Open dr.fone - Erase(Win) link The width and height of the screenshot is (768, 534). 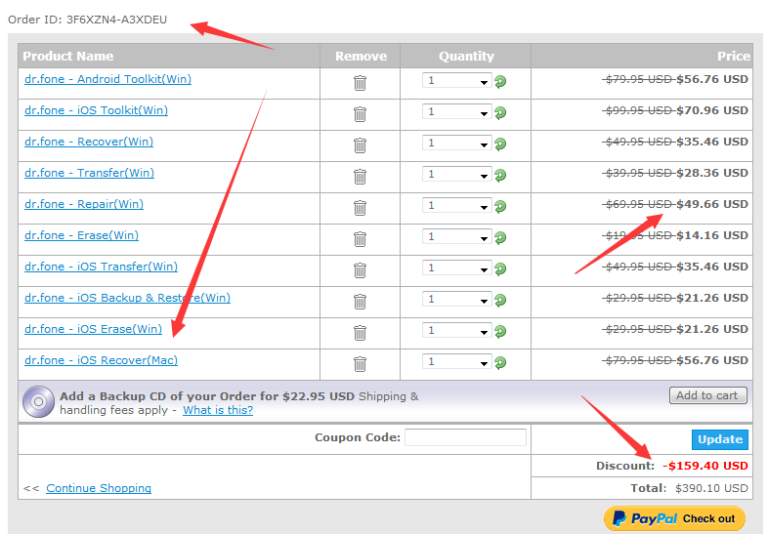[x=81, y=236]
